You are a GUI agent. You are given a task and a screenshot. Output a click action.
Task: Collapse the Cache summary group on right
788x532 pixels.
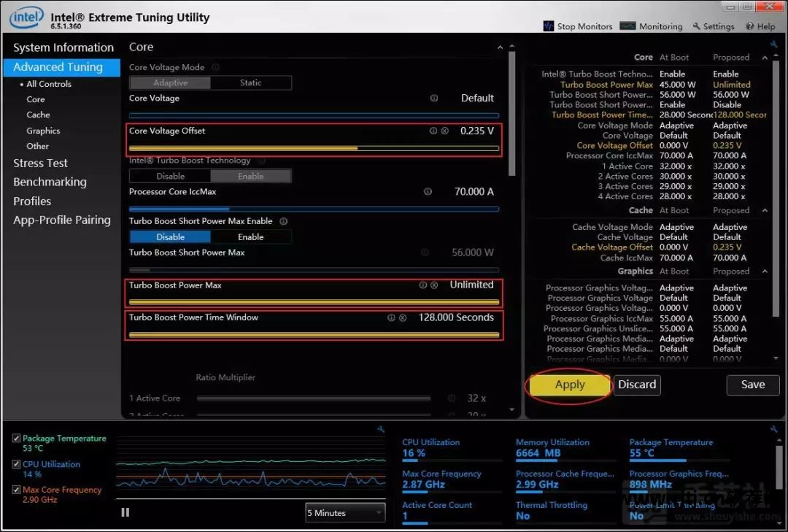[765, 210]
